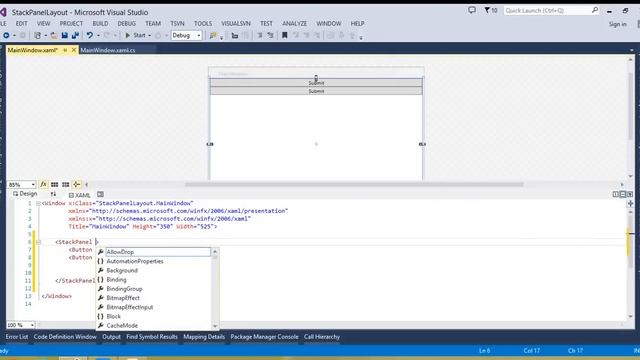
Task: Collapse the Window element on line 1
Action: 38,203
